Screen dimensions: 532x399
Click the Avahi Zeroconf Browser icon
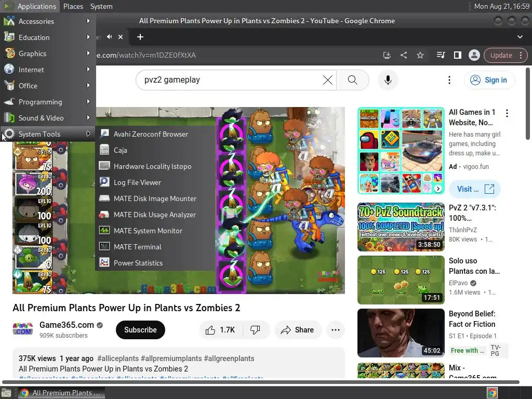(104, 134)
